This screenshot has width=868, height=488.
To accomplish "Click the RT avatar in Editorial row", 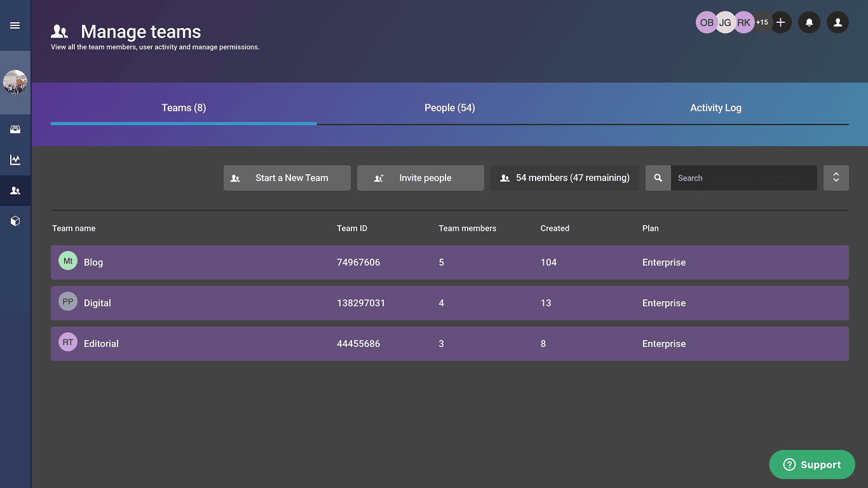I will click(x=68, y=342).
